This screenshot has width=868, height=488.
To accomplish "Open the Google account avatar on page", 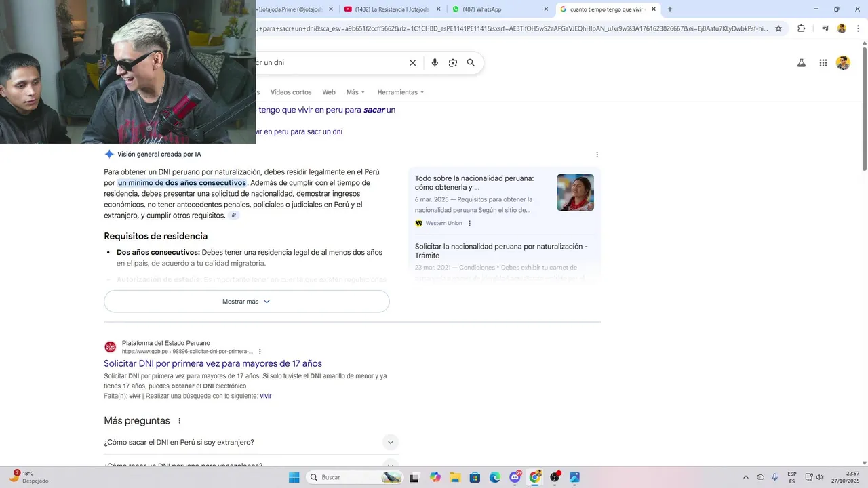I will click(843, 63).
